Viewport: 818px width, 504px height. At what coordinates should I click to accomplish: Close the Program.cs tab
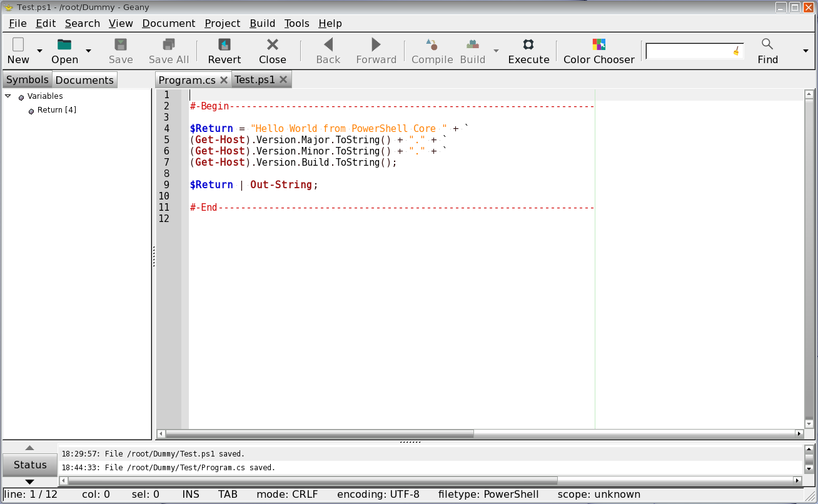224,80
